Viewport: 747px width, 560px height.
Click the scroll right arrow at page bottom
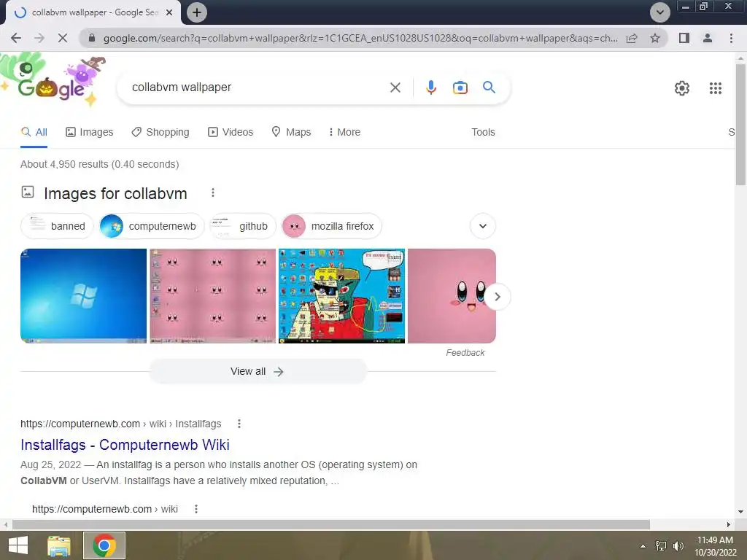(x=729, y=525)
